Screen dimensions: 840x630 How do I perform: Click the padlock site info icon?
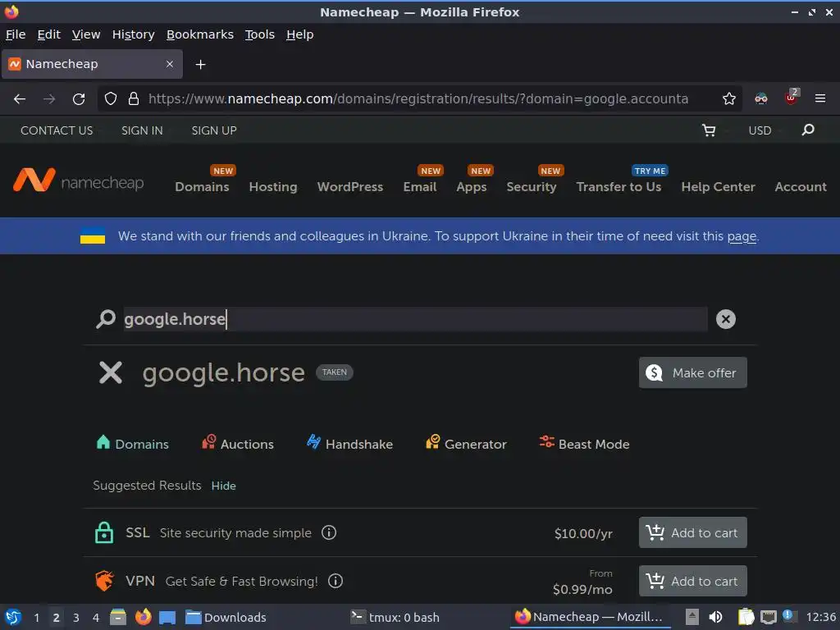point(134,98)
